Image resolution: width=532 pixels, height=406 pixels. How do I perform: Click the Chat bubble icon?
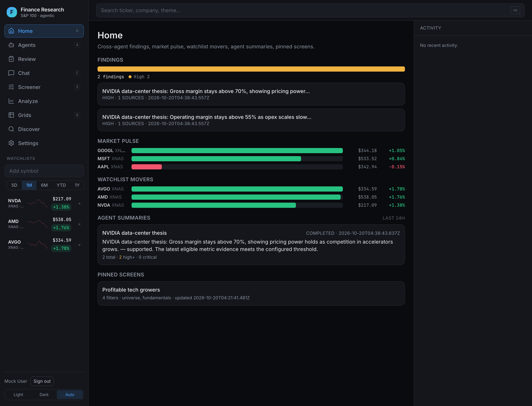click(11, 73)
